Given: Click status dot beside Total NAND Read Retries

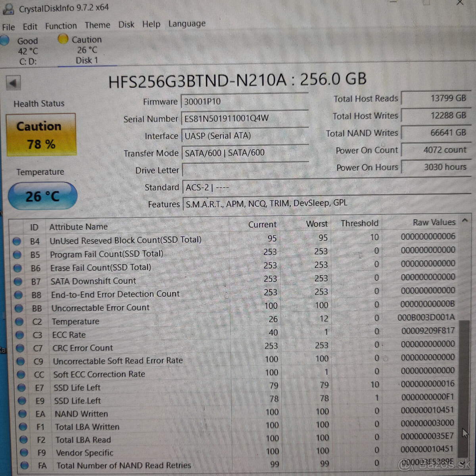Looking at the screenshot, I should coord(25,465).
